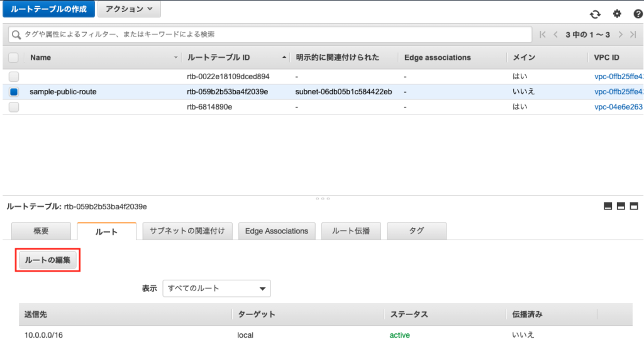Go to the first page of results
The height and width of the screenshot is (354, 644).
pyautogui.click(x=543, y=35)
